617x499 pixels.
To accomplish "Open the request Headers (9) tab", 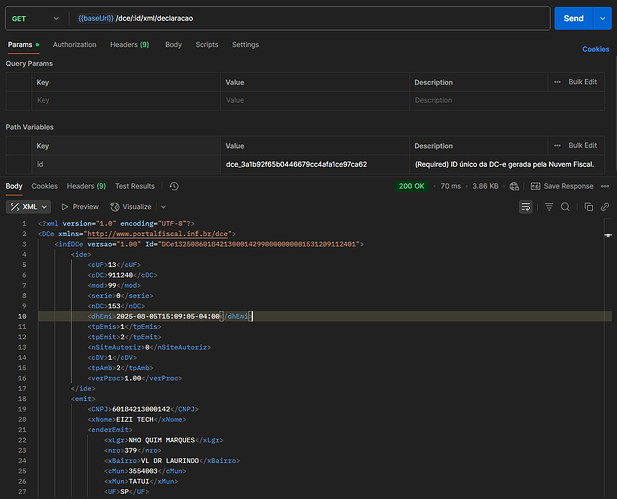I will point(129,45).
